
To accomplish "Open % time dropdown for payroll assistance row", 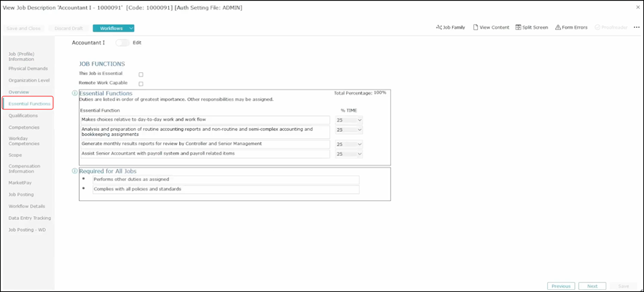I will 349,154.
